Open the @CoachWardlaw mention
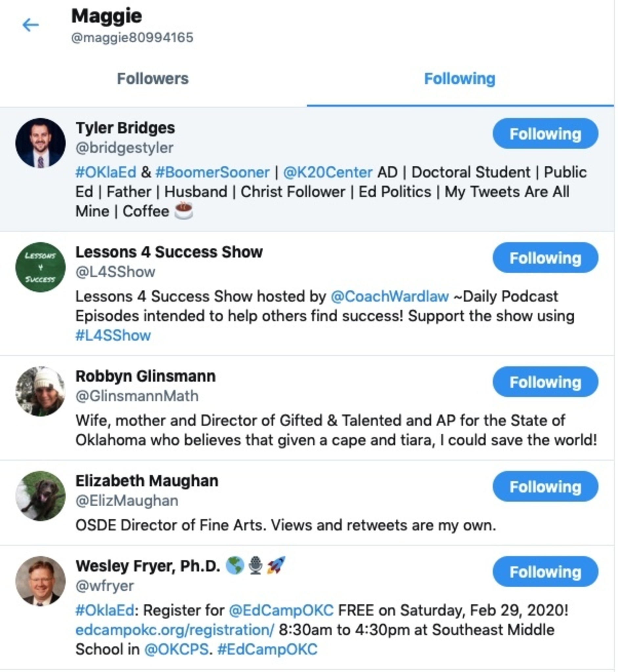This screenshot has height=672, width=618. coord(389,296)
